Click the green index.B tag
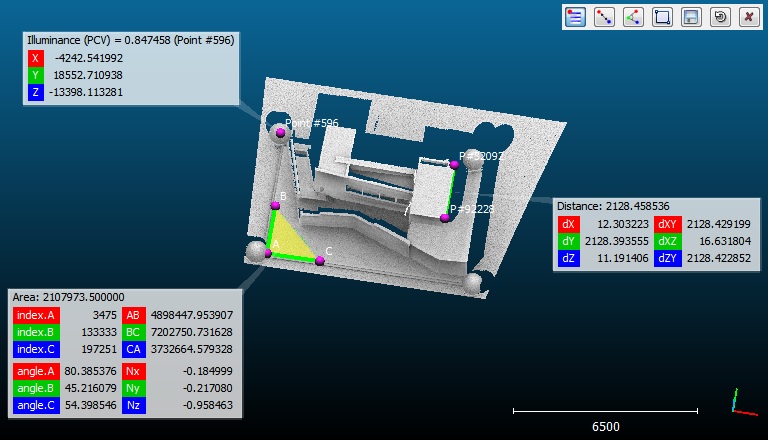 (x=36, y=332)
